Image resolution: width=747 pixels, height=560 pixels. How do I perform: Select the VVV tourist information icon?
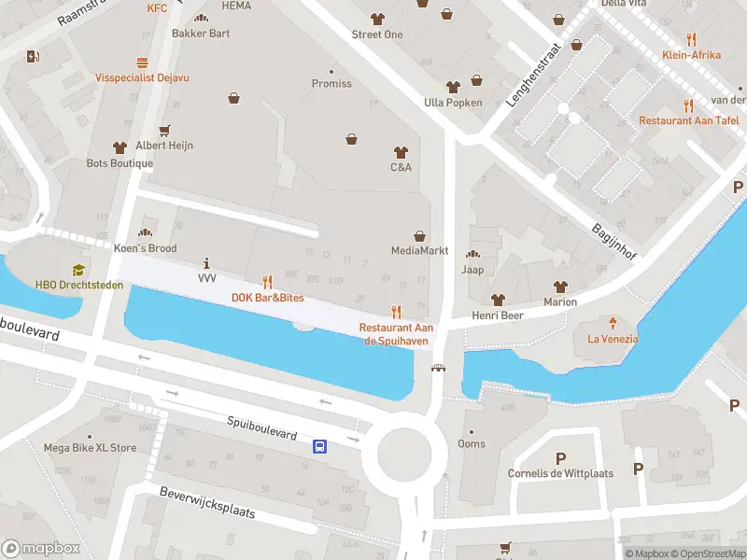pyautogui.click(x=206, y=263)
